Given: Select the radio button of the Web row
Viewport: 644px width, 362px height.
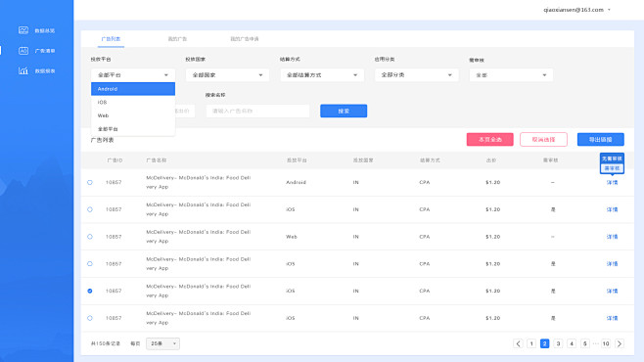Looking at the screenshot, I should pos(90,237).
